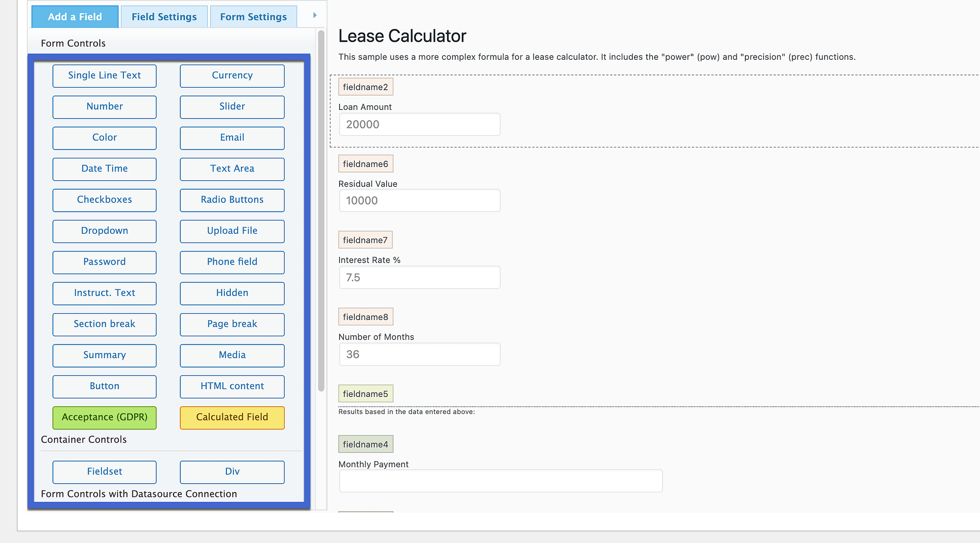Switch to the Field Settings tab
Viewport: 980px width, 543px height.
[164, 16]
